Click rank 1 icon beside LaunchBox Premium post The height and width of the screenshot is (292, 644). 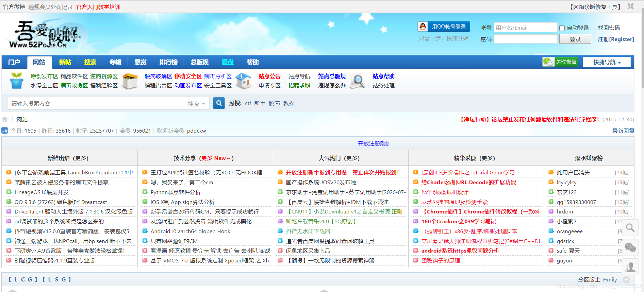[9, 172]
